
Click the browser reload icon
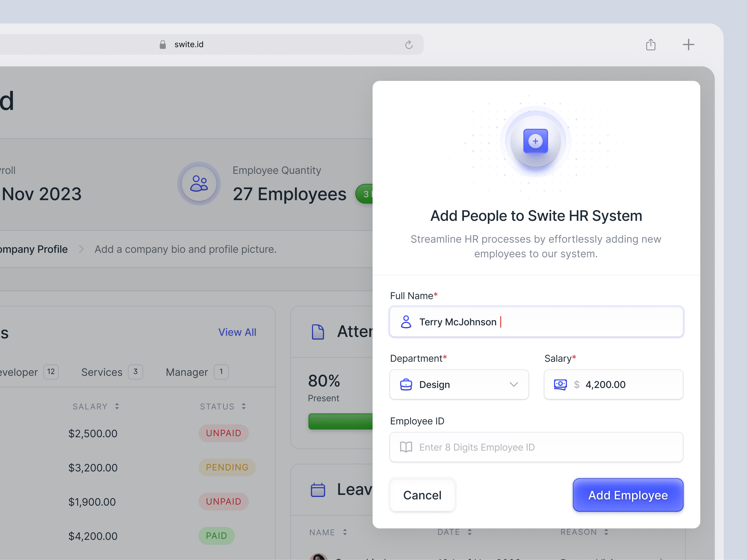(409, 45)
